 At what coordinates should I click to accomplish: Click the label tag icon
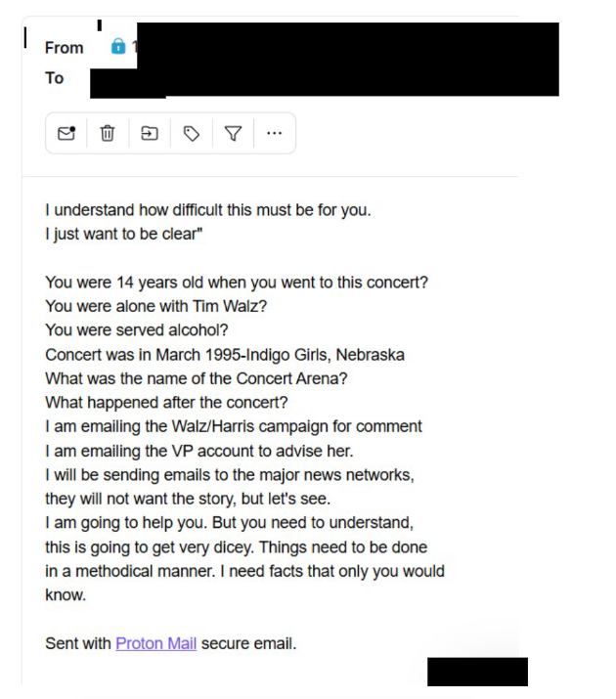191,133
